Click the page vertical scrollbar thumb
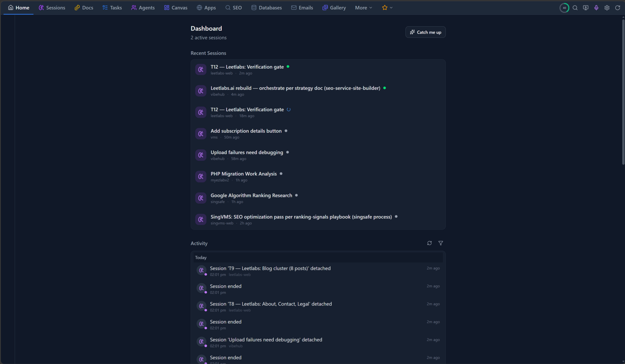This screenshot has width=625, height=364. click(x=623, y=92)
